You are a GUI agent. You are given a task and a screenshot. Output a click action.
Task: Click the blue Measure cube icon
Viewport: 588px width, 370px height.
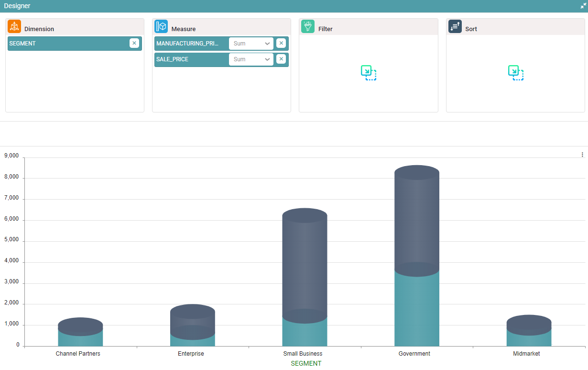point(161,27)
